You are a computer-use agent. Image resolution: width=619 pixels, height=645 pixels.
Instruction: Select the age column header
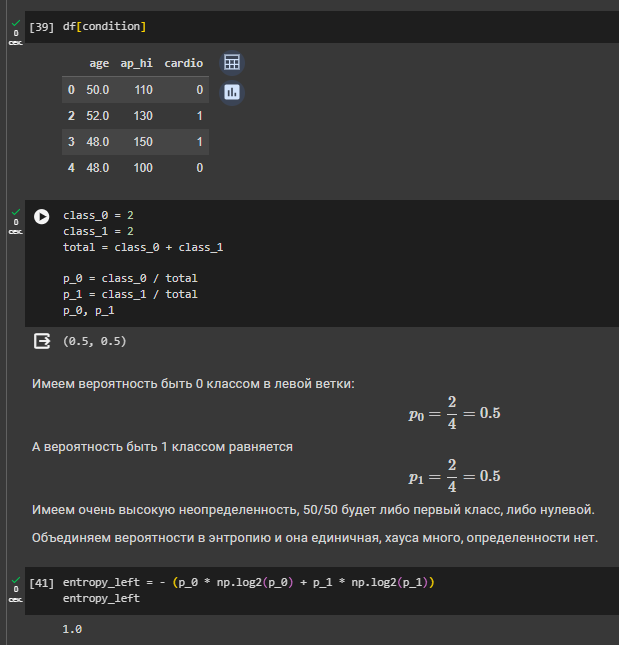click(99, 63)
